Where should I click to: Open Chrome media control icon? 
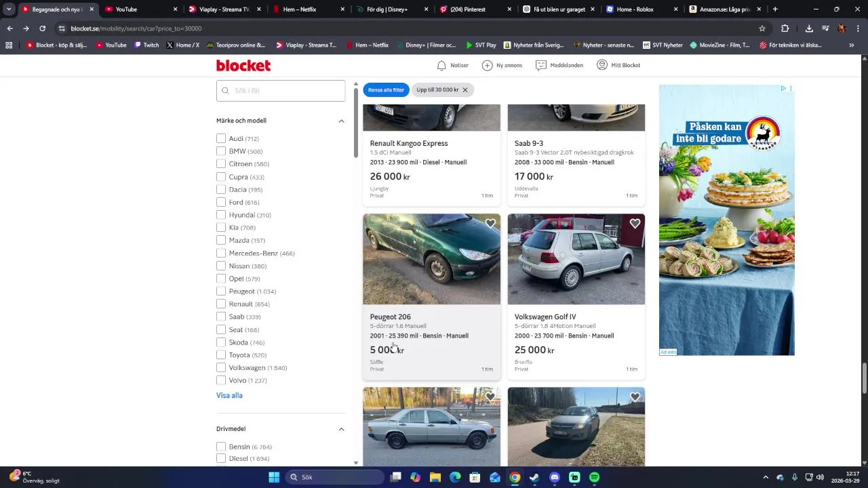(825, 28)
